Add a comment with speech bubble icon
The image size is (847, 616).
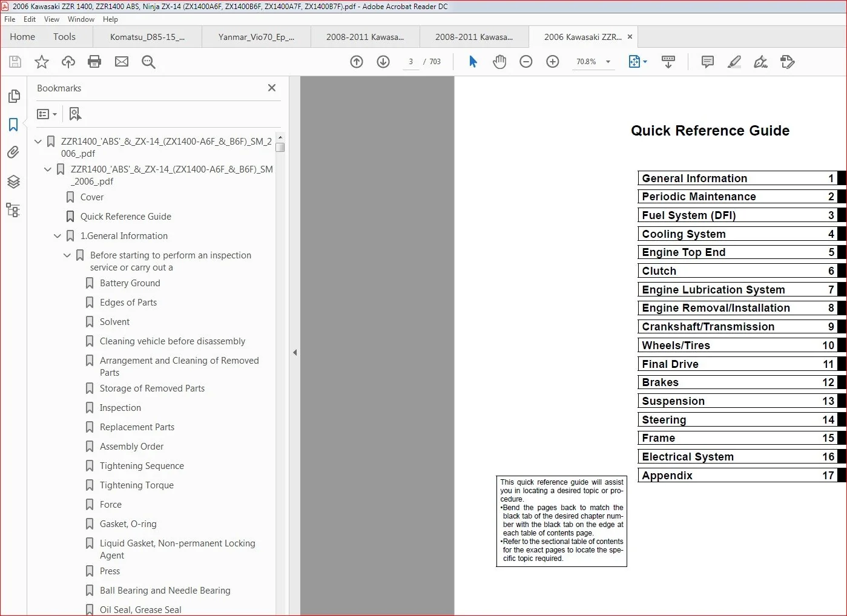pyautogui.click(x=707, y=62)
